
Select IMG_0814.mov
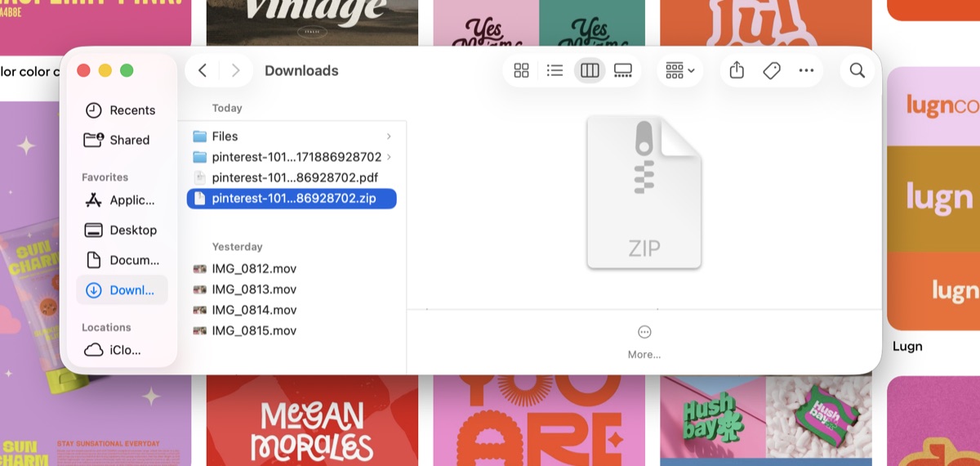click(x=292, y=310)
